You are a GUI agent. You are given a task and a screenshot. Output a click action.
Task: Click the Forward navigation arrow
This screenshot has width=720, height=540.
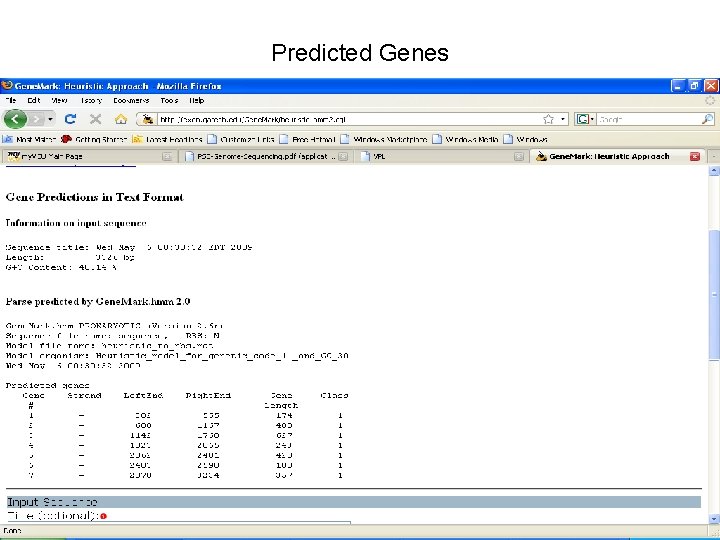36,119
